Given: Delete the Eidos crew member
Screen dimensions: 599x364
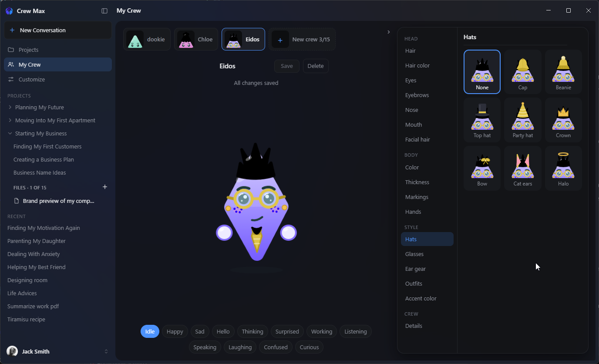Looking at the screenshot, I should (316, 66).
